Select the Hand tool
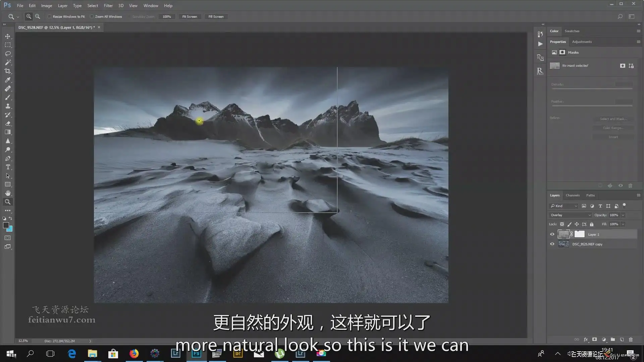Screen dimensions: 644x362 pos(8,193)
